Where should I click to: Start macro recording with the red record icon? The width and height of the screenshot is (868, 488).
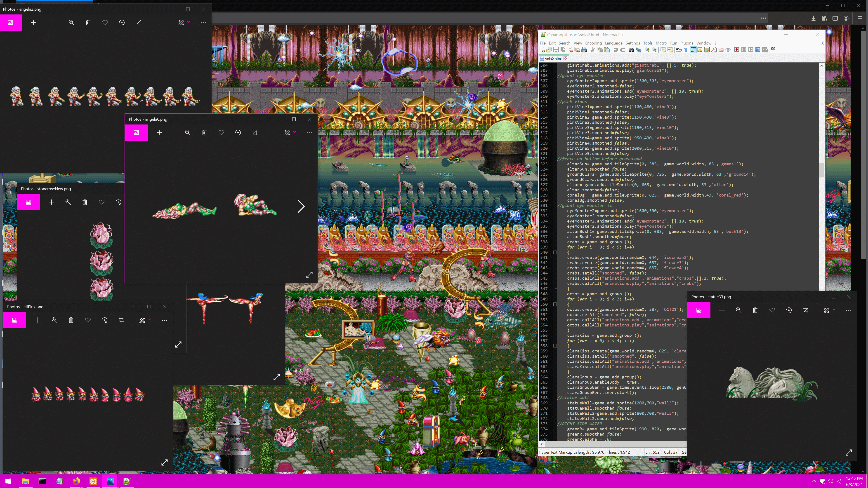click(737, 50)
